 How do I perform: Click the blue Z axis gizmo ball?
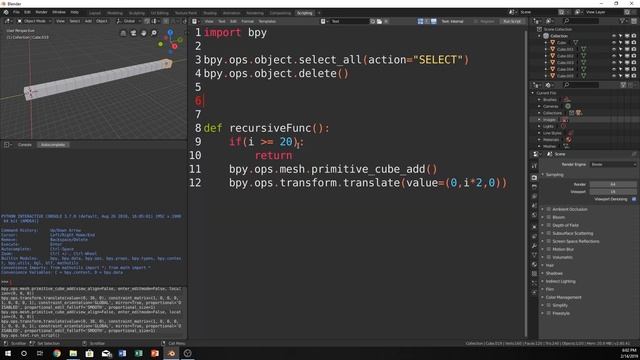click(x=170, y=32)
